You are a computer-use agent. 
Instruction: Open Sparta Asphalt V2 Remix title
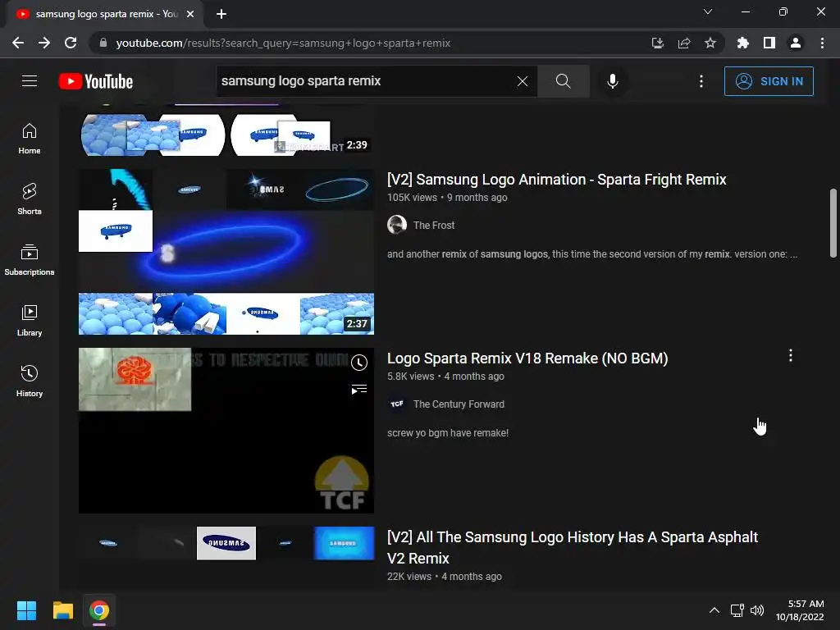572,547
